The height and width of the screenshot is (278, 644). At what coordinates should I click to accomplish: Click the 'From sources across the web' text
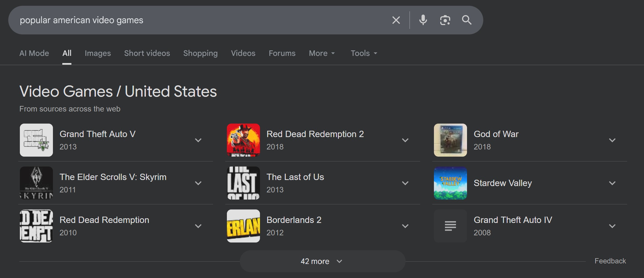pos(70,109)
